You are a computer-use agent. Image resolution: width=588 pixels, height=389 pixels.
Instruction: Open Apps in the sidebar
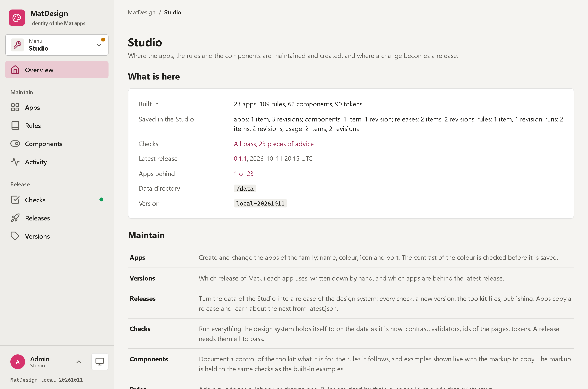point(57,107)
